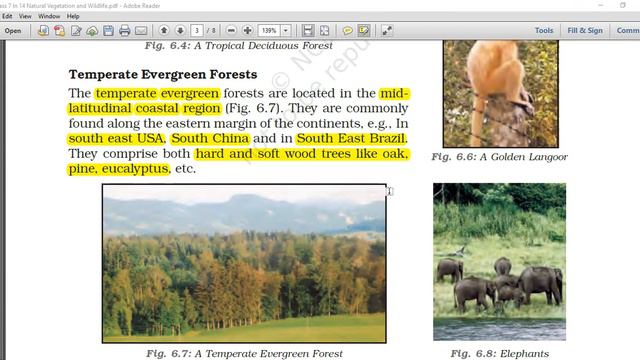640x360 pixels.
Task: Zoom out with the minus button
Action: point(231,31)
